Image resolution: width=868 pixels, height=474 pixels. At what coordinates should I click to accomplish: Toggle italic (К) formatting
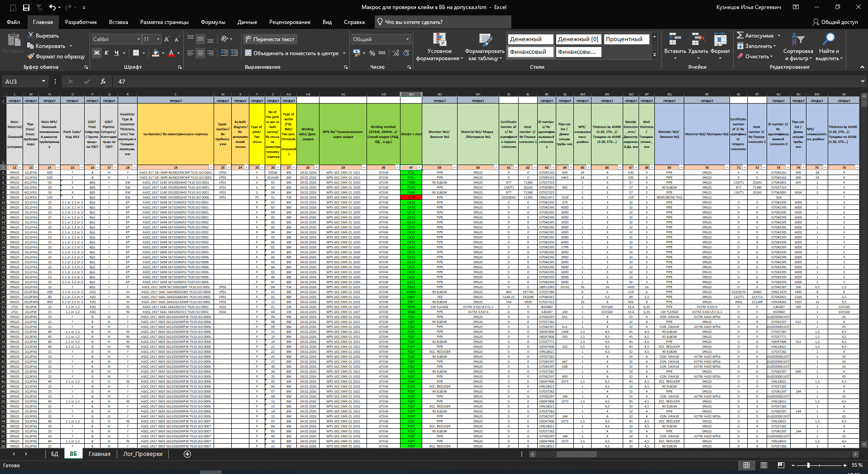click(x=107, y=53)
